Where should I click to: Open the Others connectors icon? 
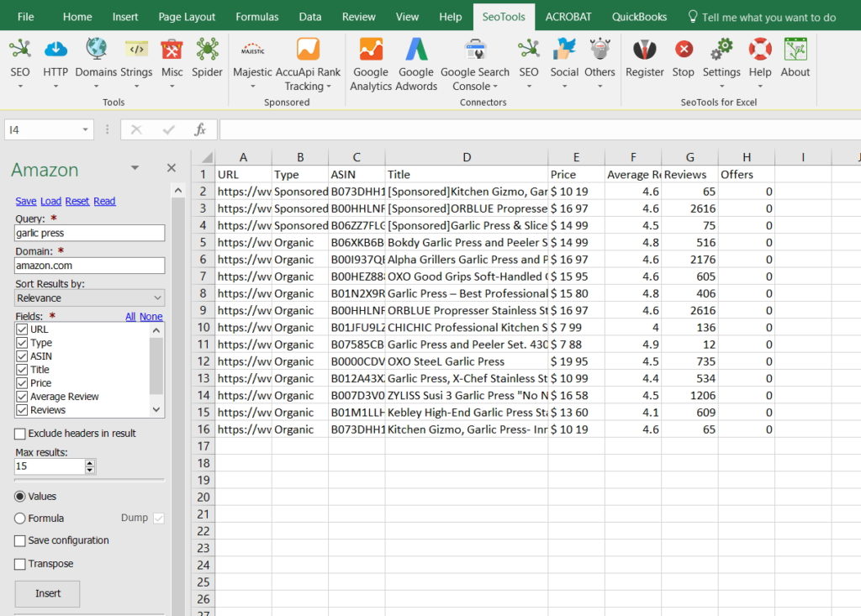(x=600, y=49)
